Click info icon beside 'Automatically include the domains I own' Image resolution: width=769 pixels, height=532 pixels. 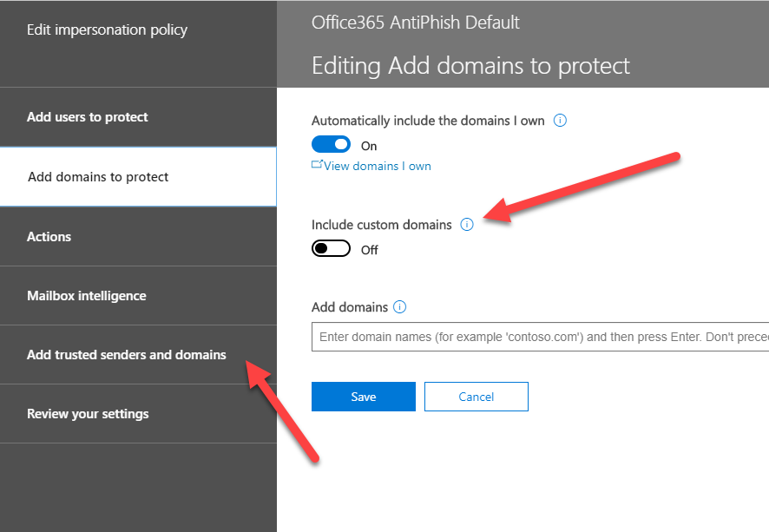(x=560, y=121)
